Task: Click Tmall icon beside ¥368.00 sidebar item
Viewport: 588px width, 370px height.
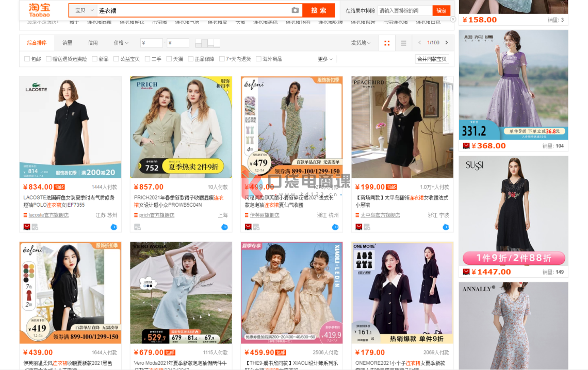Action: pos(466,146)
